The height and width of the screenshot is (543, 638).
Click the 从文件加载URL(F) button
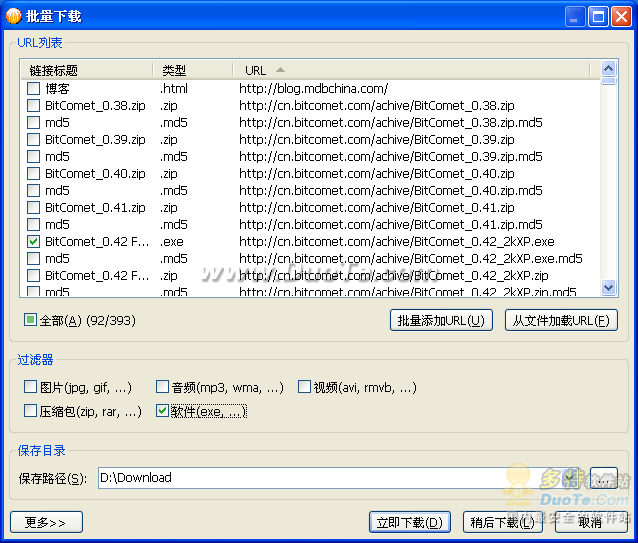[561, 321]
